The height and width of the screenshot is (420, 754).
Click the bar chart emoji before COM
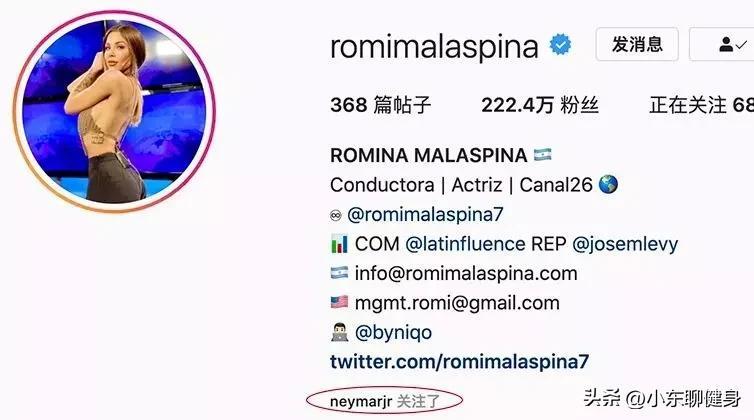click(339, 244)
